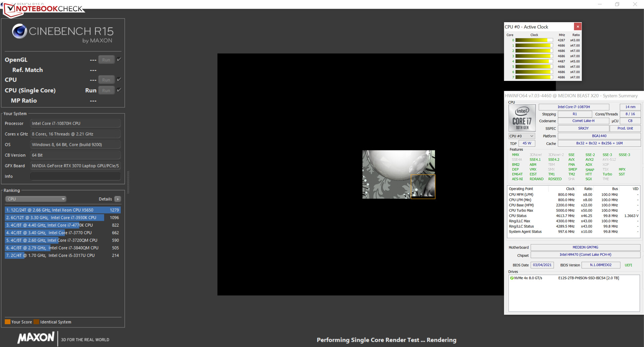Click the CPU Status operating point row

(x=574, y=216)
